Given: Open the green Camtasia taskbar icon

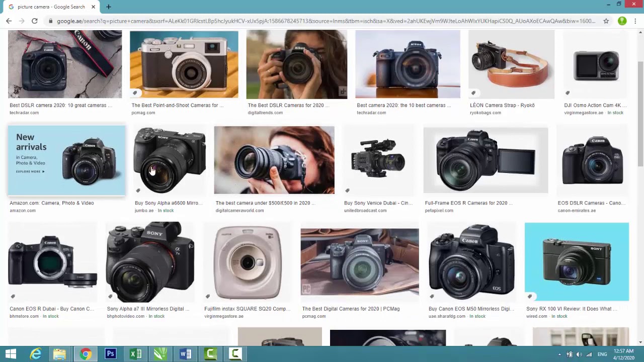Looking at the screenshot, I should [211, 354].
